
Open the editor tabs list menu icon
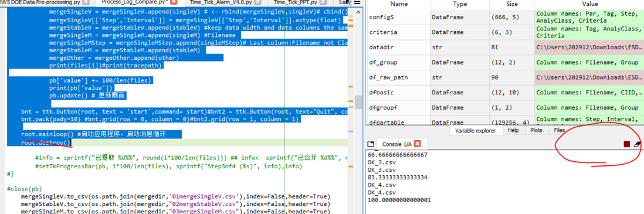(357, 2)
